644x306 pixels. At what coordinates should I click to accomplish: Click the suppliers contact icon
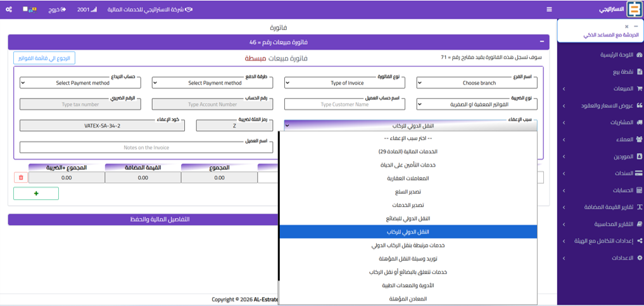[x=639, y=156]
